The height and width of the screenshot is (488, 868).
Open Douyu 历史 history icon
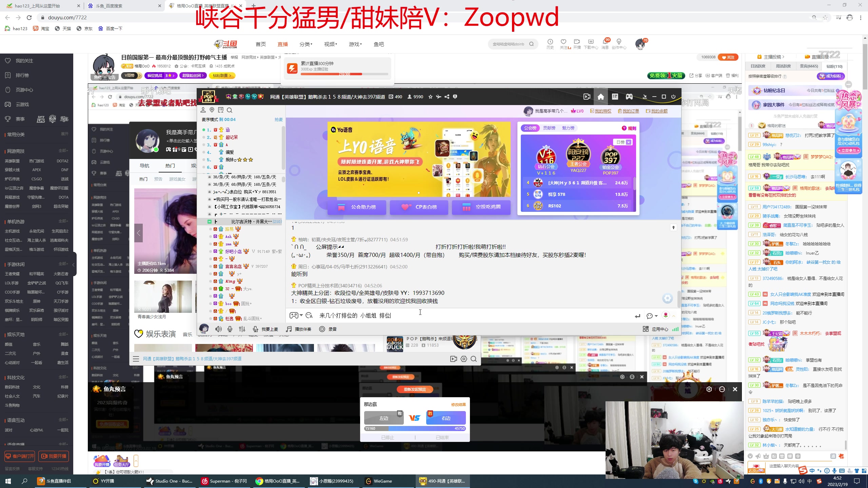550,44
